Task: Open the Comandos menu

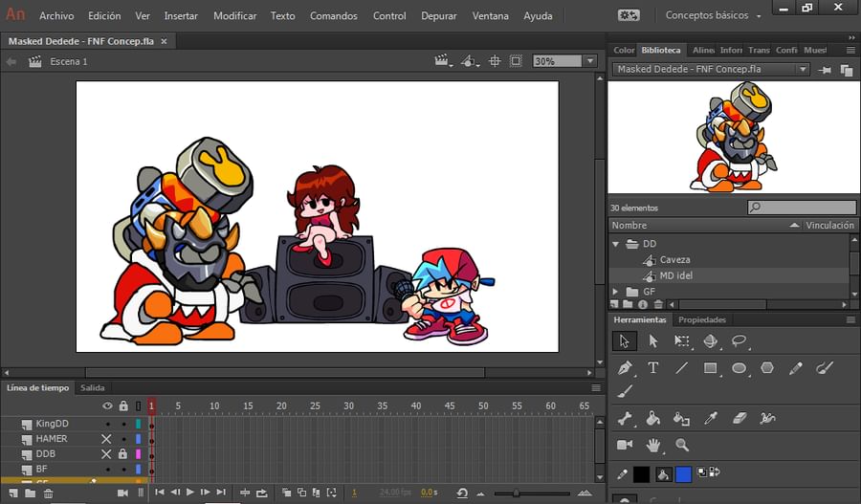Action: (x=333, y=16)
